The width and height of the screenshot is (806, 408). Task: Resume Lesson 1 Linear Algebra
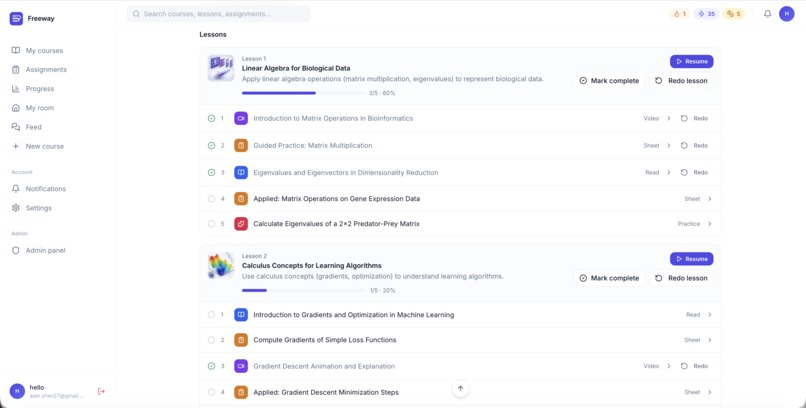pyautogui.click(x=691, y=61)
